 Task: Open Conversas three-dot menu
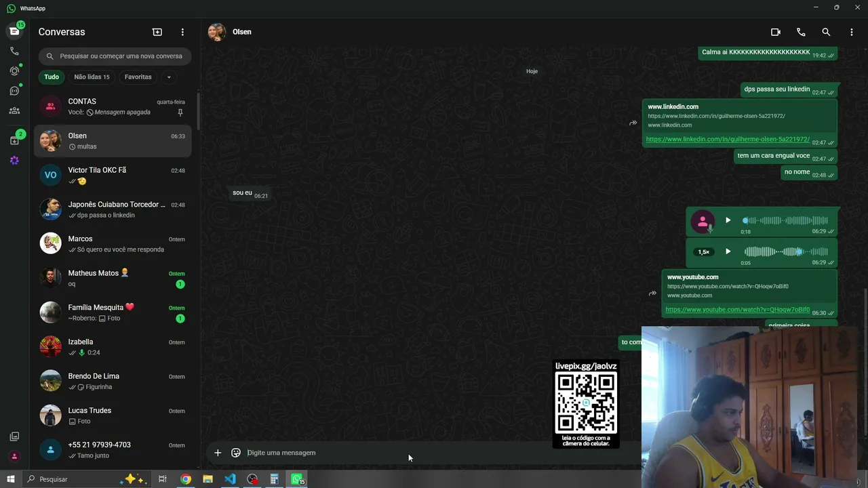(182, 32)
